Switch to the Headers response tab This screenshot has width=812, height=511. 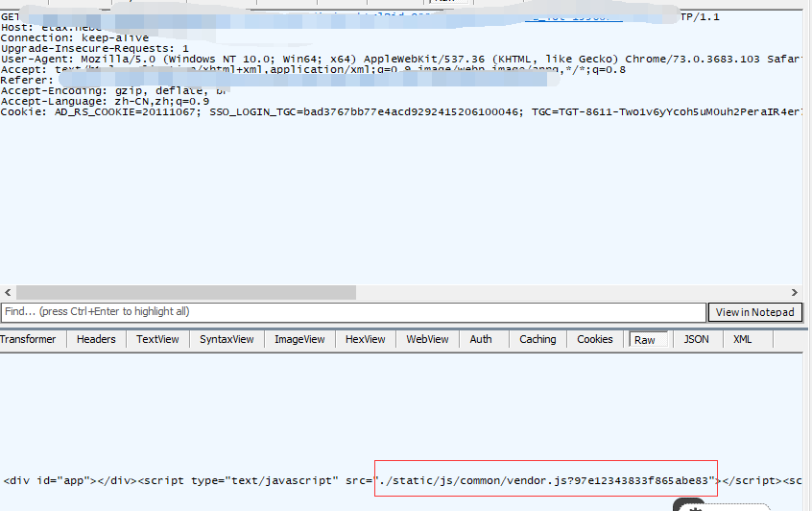coord(96,339)
